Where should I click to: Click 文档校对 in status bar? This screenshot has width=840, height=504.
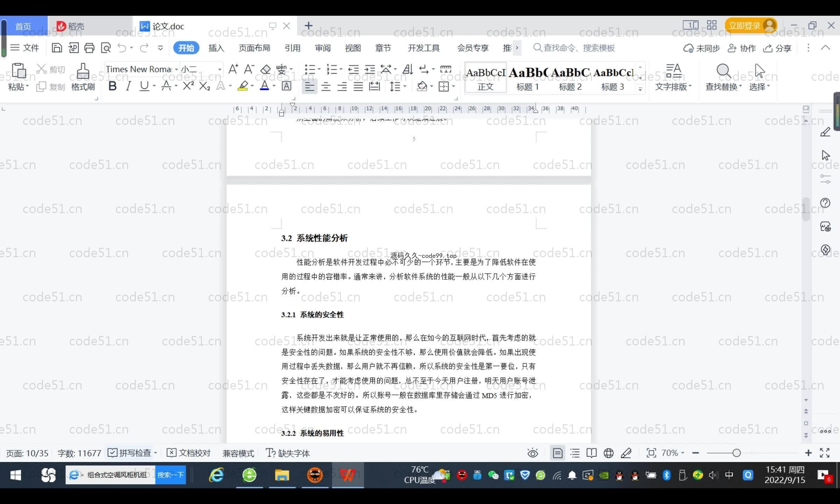click(189, 453)
